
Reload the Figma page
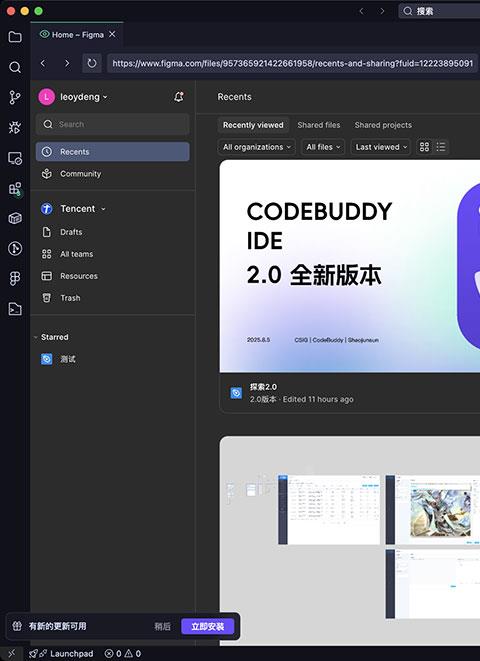pos(92,63)
